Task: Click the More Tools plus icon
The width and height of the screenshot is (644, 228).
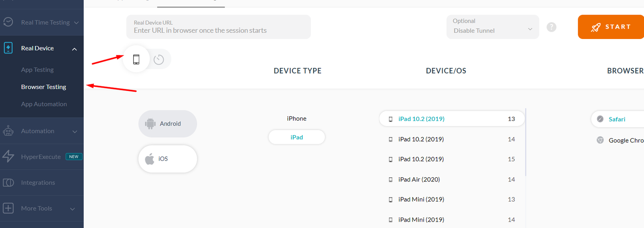Action: coord(8,208)
